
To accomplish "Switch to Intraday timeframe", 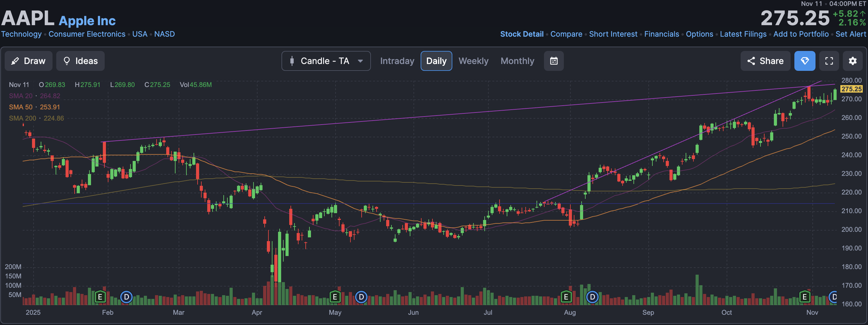I will coord(397,61).
